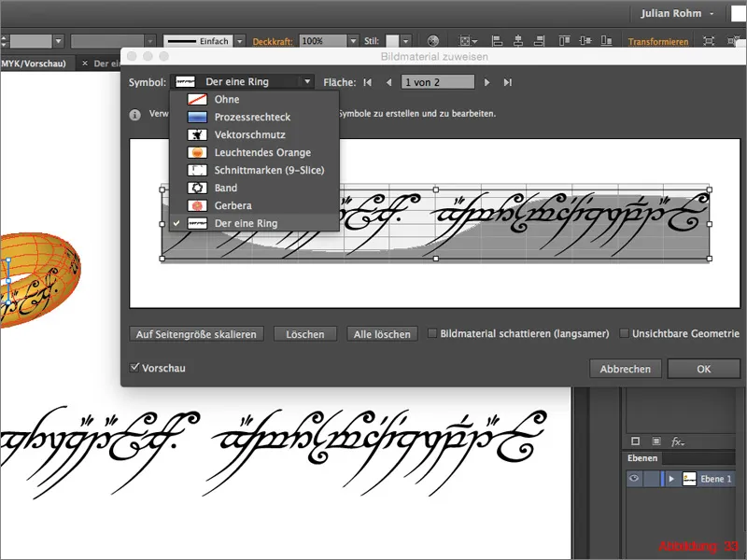The width and height of the screenshot is (747, 560).
Task: Open the Deckkraft opacity dropdown arrow
Action: pyautogui.click(x=353, y=41)
